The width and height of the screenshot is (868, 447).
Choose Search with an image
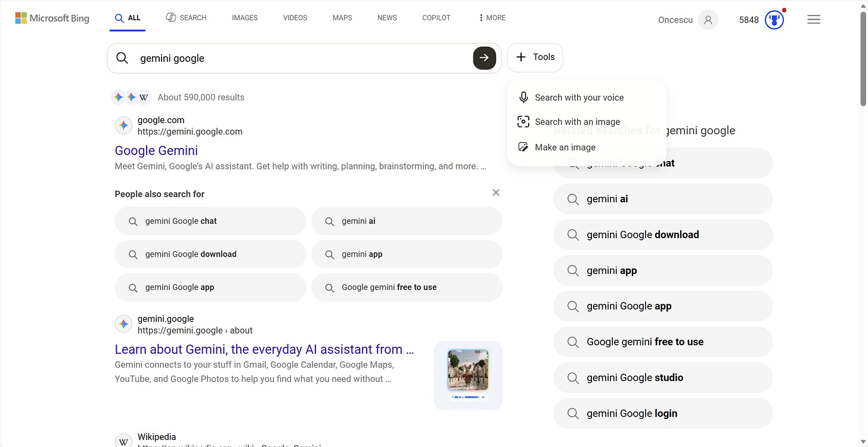click(x=587, y=122)
